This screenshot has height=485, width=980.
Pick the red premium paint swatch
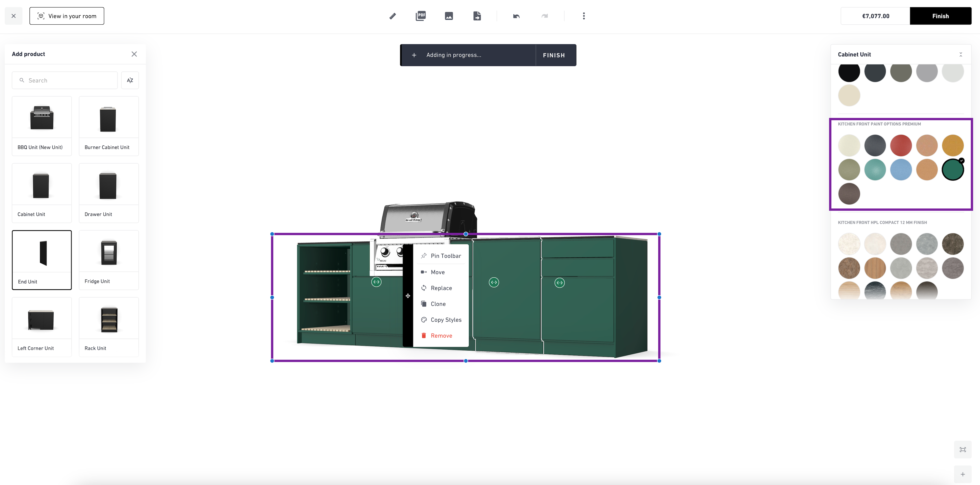901,145
